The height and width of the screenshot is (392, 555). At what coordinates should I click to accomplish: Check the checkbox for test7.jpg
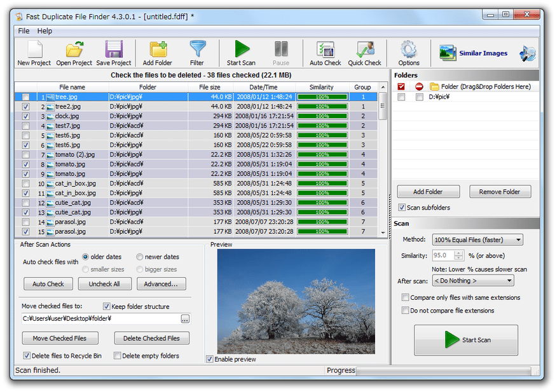click(x=25, y=126)
